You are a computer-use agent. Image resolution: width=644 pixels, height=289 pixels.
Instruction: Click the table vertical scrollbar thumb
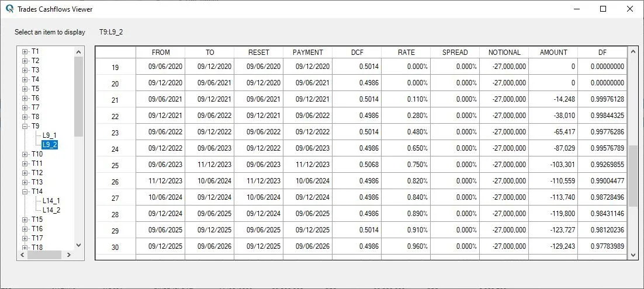point(633,175)
